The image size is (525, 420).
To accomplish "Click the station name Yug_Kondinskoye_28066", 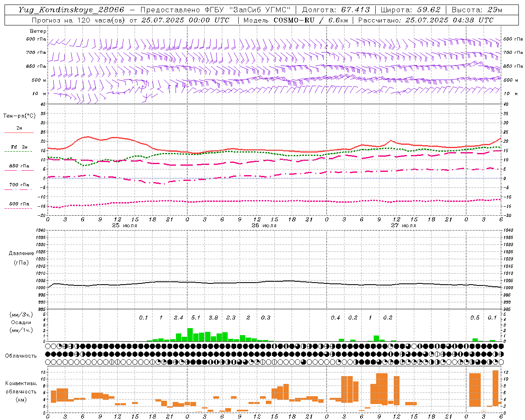I will 71,10.
